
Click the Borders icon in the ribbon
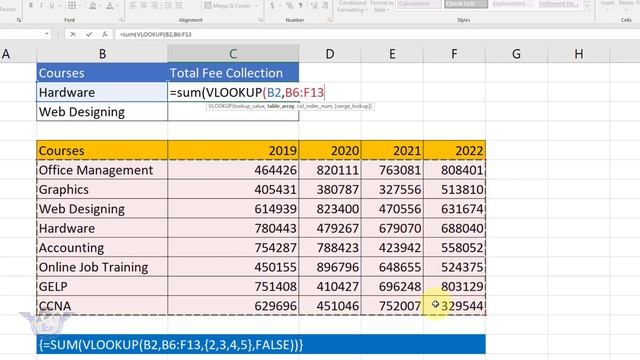tap(71, 5)
